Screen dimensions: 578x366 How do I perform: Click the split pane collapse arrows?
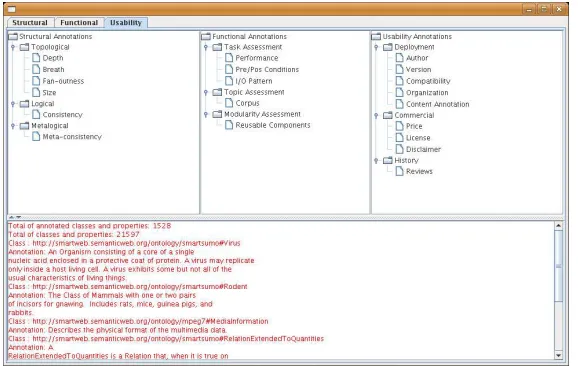pos(15,217)
